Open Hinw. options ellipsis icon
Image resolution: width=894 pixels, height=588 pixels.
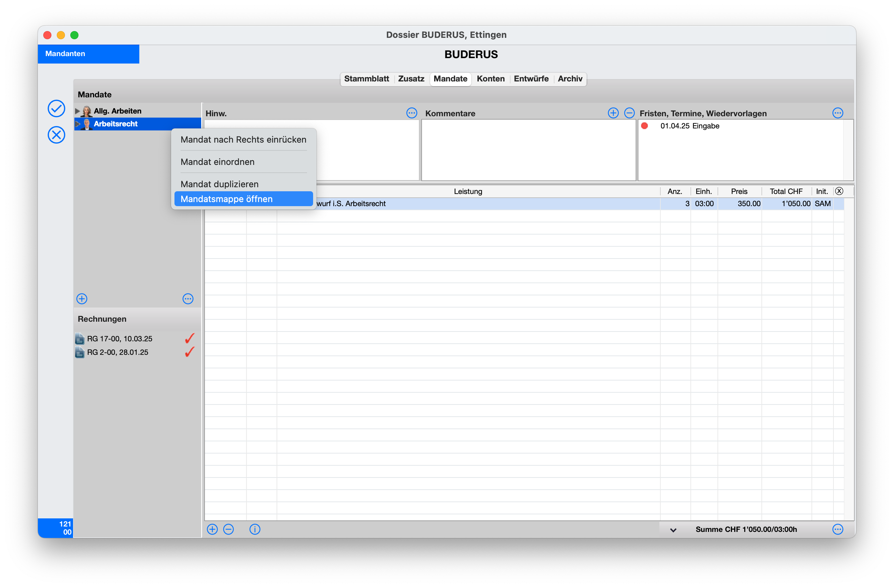[412, 113]
